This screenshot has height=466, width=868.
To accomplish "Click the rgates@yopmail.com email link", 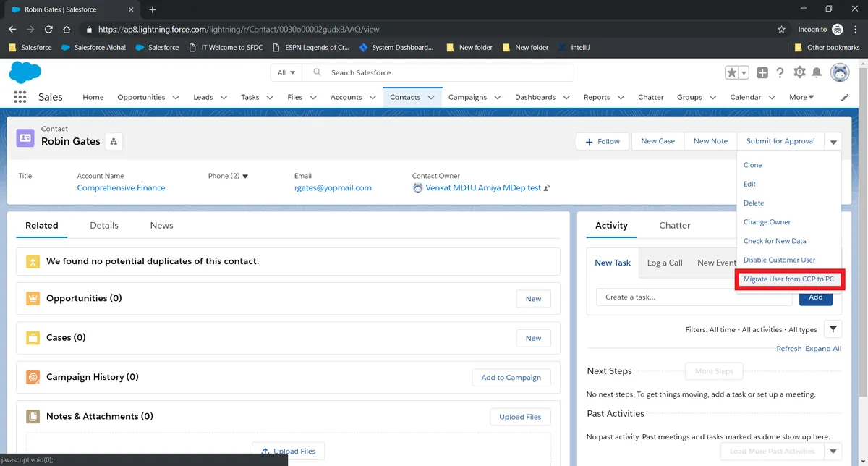I will [333, 187].
